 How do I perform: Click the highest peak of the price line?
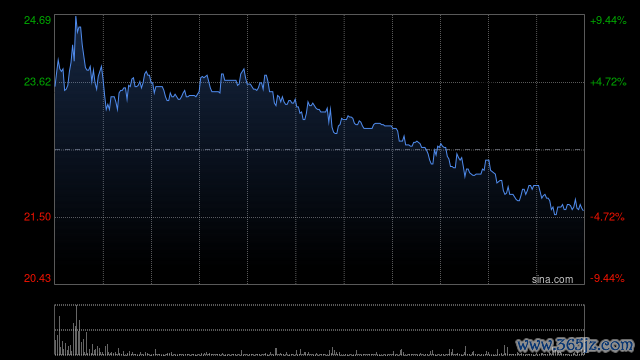(76, 17)
